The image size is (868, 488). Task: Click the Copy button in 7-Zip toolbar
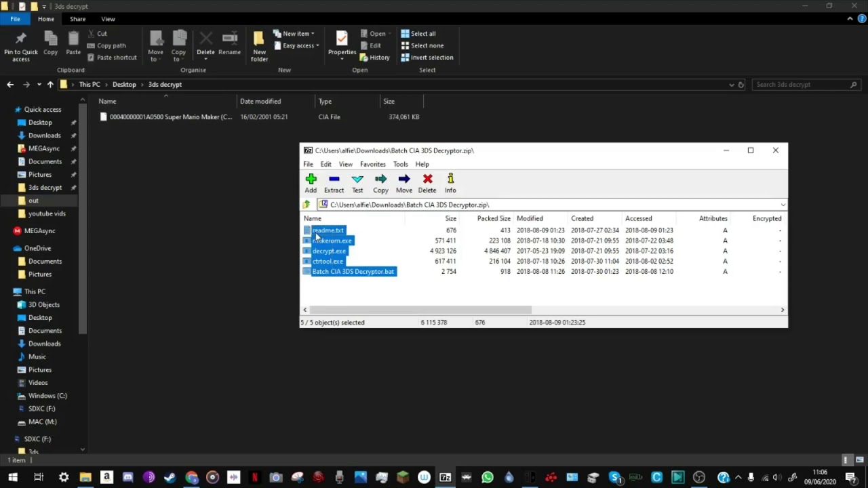[x=380, y=183]
